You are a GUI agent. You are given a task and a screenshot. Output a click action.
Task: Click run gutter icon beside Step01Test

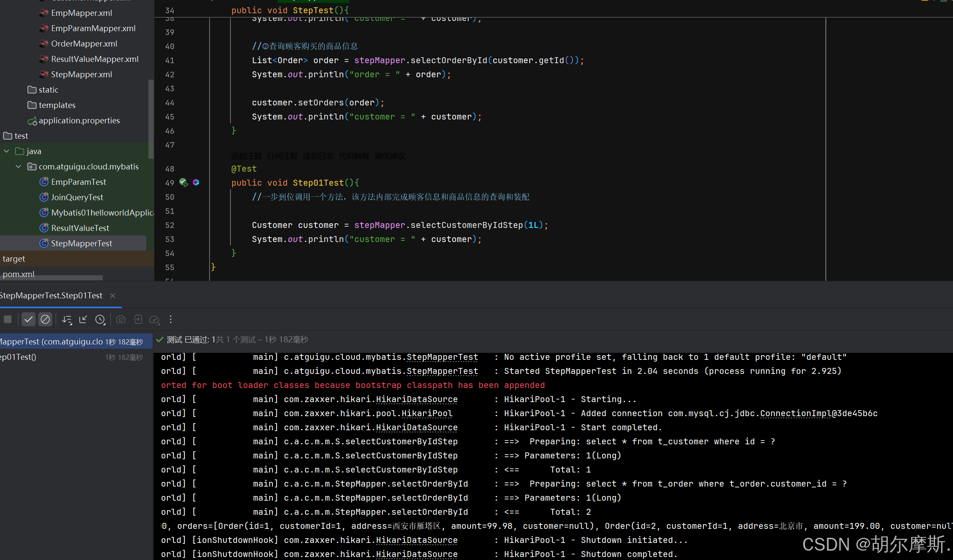coord(184,183)
